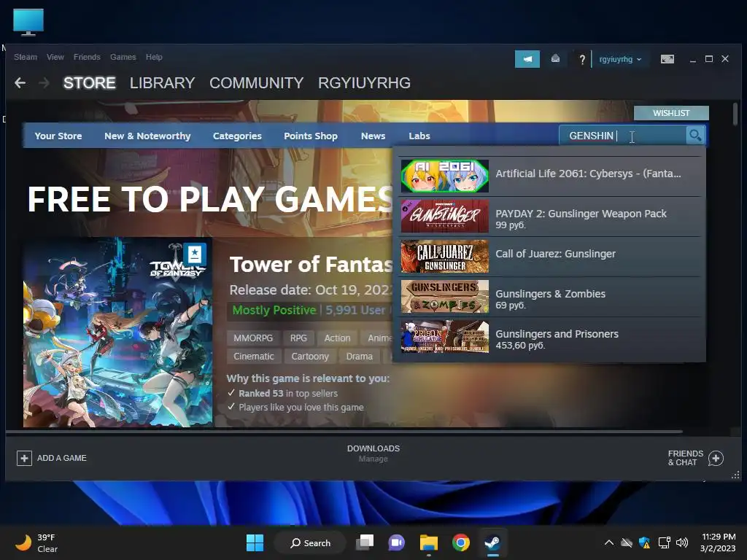Open File Explorer from the taskbar
Viewport: 747px width, 560px height.
click(429, 542)
